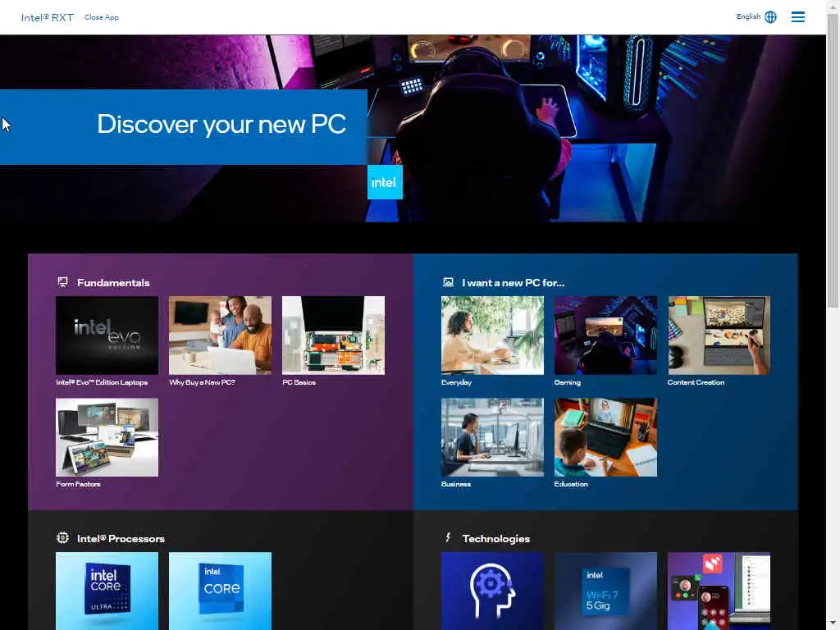Click the English language selector text
The width and height of the screenshot is (840, 630).
click(748, 16)
